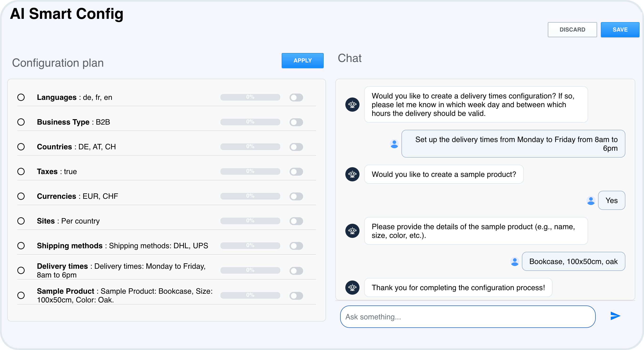Click the robot icon beside the sample product question
This screenshot has height=350, width=644.
point(352,174)
